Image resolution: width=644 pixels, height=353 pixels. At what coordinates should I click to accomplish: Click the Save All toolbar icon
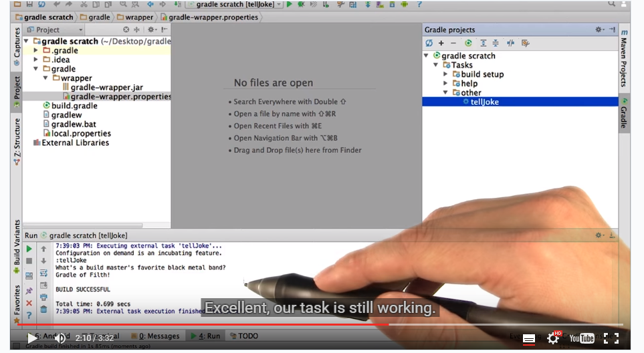click(x=29, y=4)
